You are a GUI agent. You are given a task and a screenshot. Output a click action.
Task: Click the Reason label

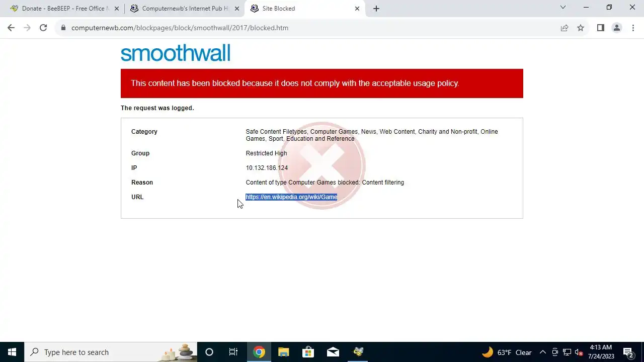tap(142, 183)
